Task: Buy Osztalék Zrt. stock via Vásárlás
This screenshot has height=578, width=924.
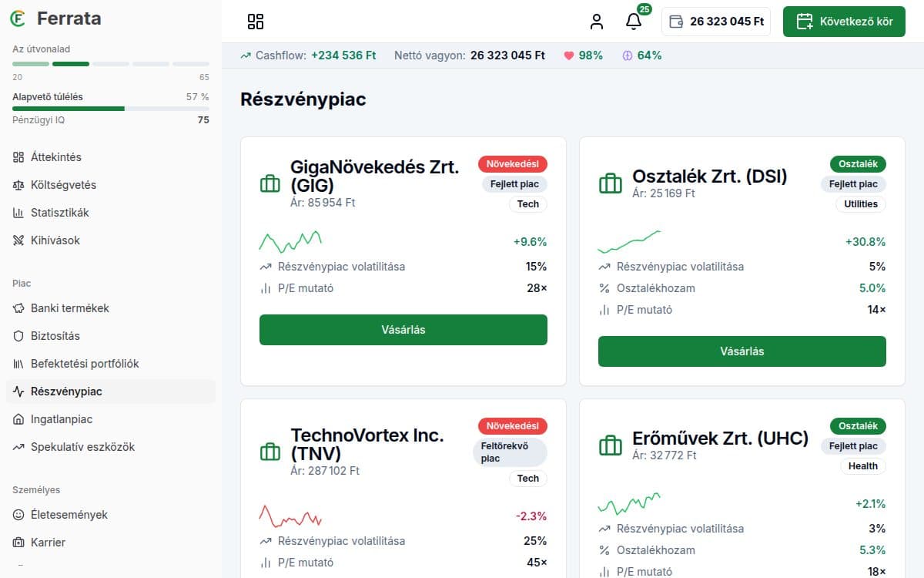Action: (x=742, y=351)
